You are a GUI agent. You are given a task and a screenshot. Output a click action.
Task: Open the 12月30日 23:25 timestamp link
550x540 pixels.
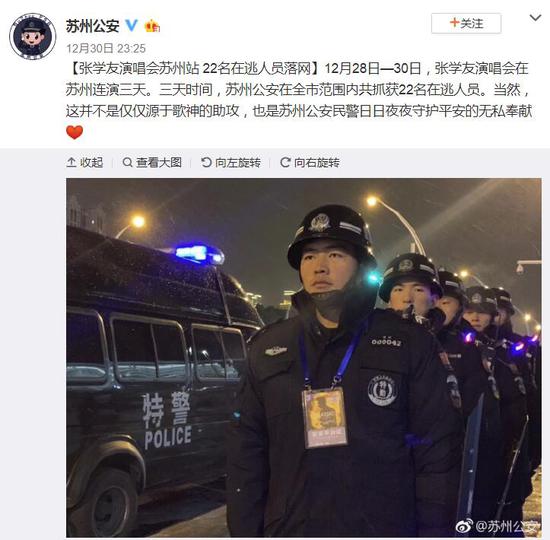click(x=106, y=48)
